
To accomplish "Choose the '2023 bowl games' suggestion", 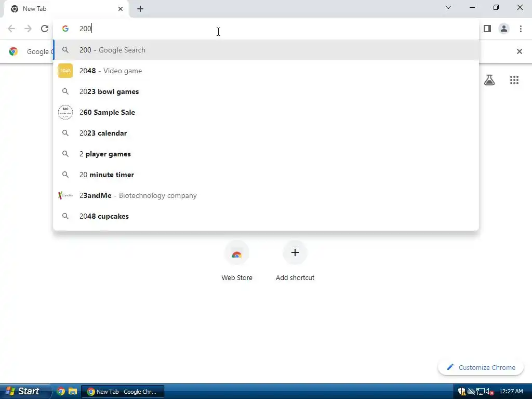I will pyautogui.click(x=266, y=91).
